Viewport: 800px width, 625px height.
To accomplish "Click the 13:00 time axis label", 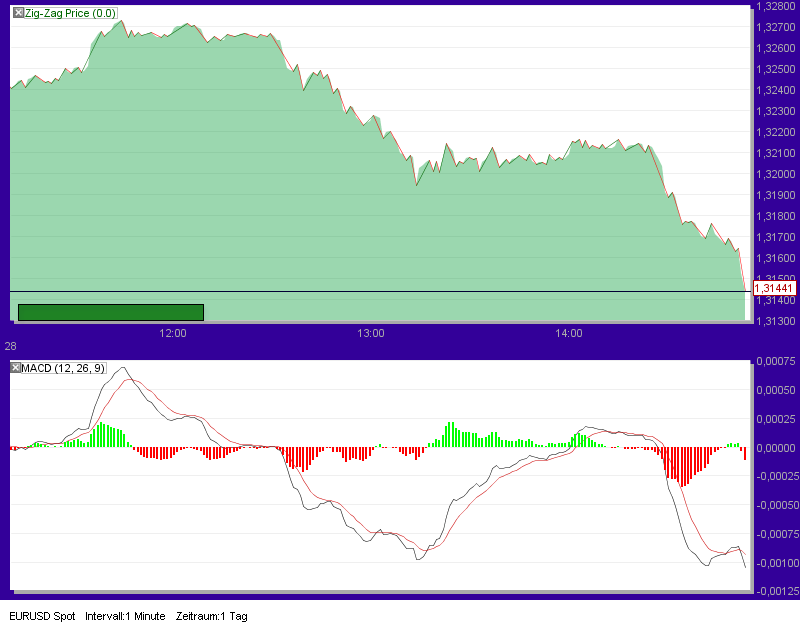I will click(x=372, y=334).
